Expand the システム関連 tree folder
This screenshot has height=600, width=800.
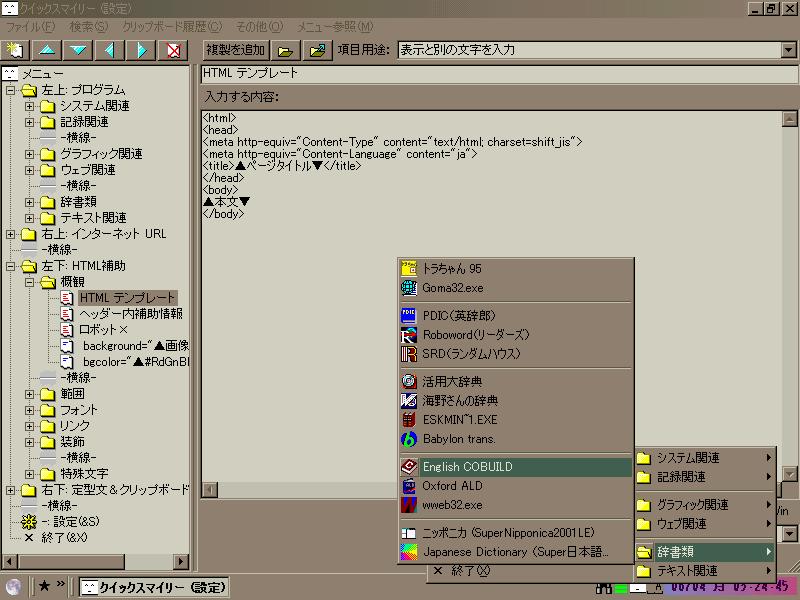(30, 106)
